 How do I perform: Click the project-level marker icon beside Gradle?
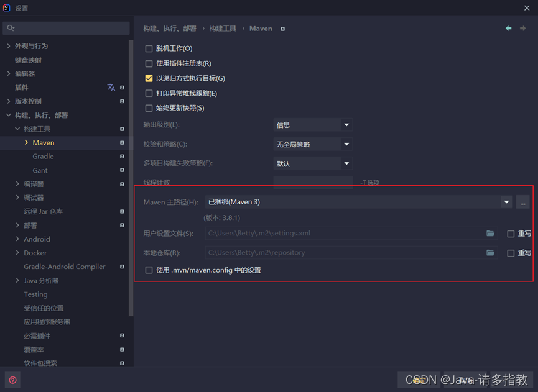pyautogui.click(x=122, y=157)
